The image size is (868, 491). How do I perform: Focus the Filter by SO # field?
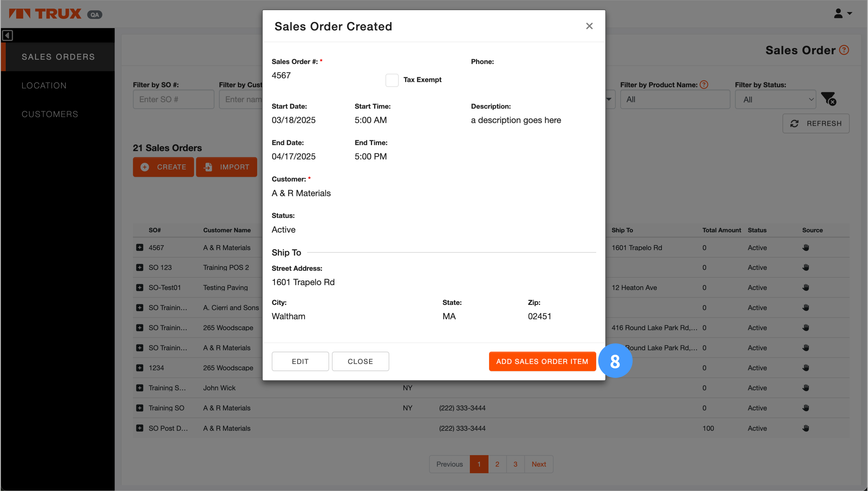point(173,99)
